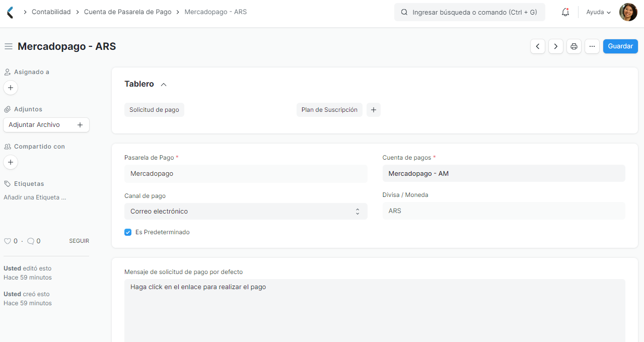The height and width of the screenshot is (342, 644).
Task: Click the print icon button
Action: tap(574, 46)
